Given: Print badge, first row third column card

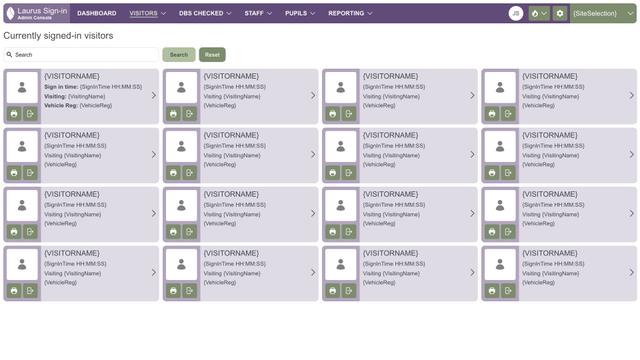Looking at the screenshot, I should coord(333,114).
